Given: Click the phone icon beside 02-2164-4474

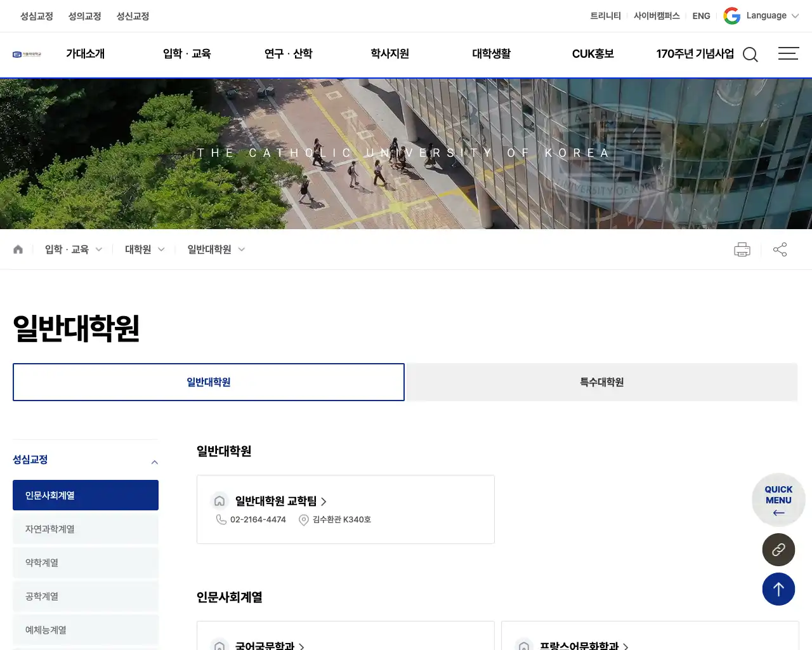Looking at the screenshot, I should pos(221,520).
